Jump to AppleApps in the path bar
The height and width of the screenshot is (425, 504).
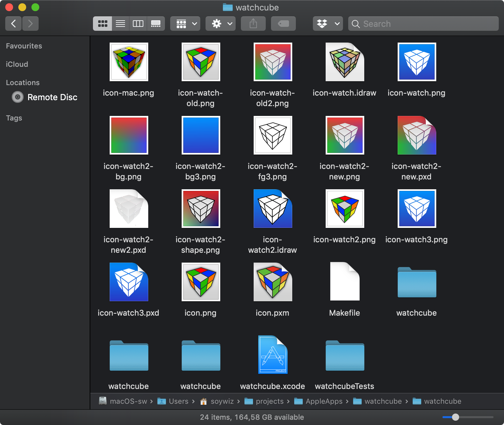[x=324, y=401]
